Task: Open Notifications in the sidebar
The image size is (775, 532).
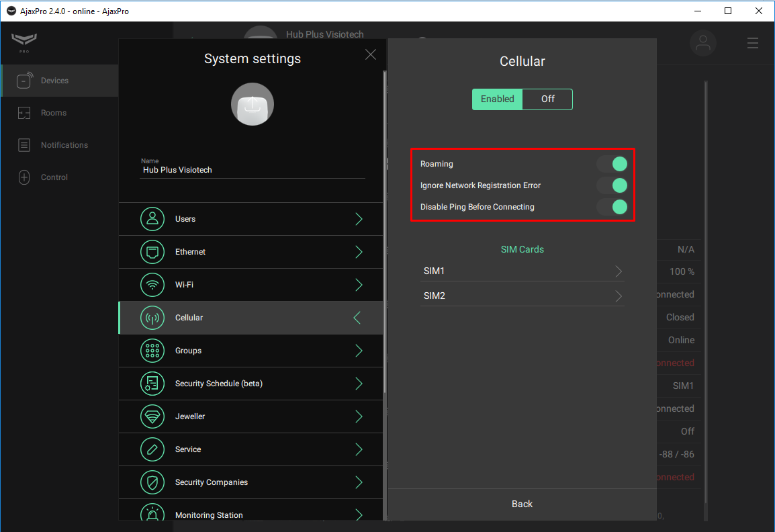Action: pyautogui.click(x=64, y=145)
